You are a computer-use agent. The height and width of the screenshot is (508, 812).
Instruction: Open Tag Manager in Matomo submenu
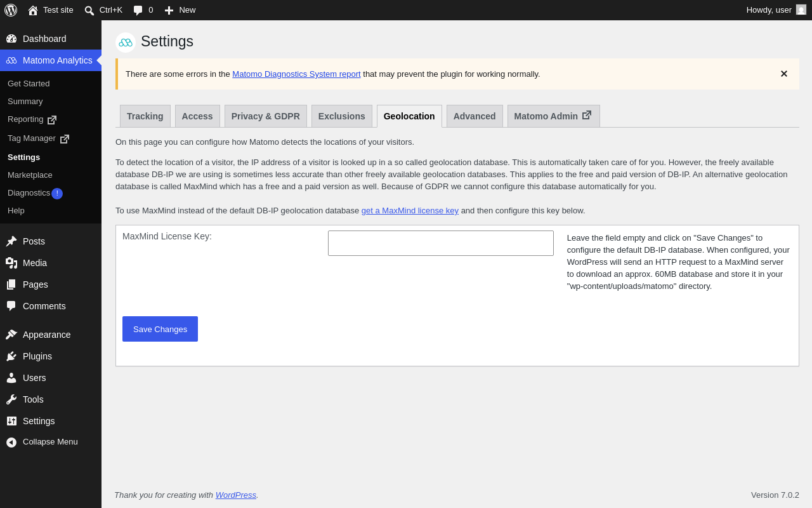32,138
